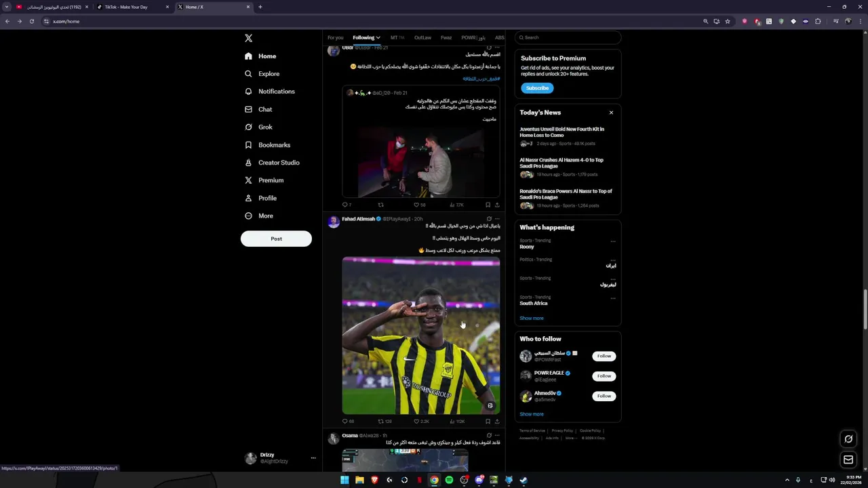Open File Explorer from the taskbar
The width and height of the screenshot is (868, 488).
click(359, 480)
